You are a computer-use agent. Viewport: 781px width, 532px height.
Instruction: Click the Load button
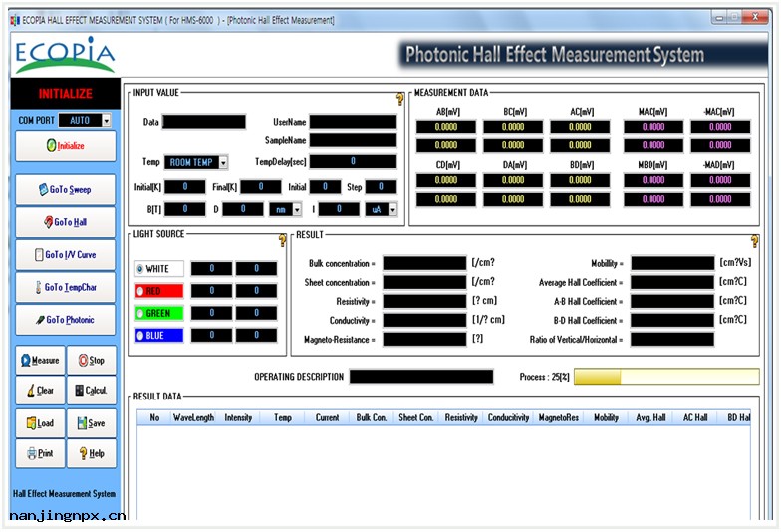point(40,423)
